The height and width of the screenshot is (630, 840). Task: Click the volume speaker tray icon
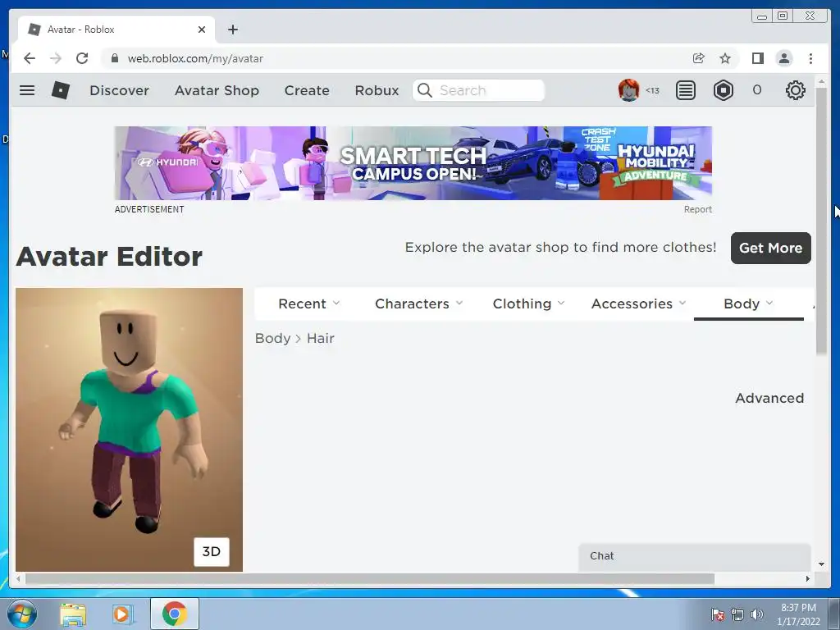point(756,614)
